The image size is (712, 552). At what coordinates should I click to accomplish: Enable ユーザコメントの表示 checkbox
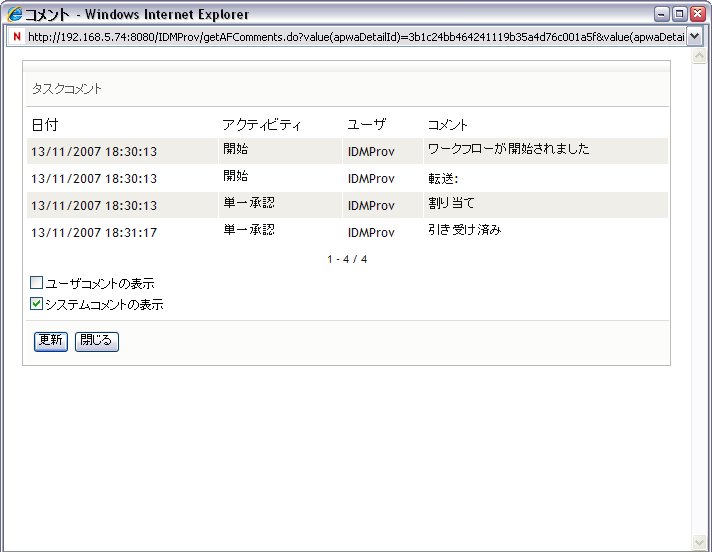pyautogui.click(x=36, y=283)
